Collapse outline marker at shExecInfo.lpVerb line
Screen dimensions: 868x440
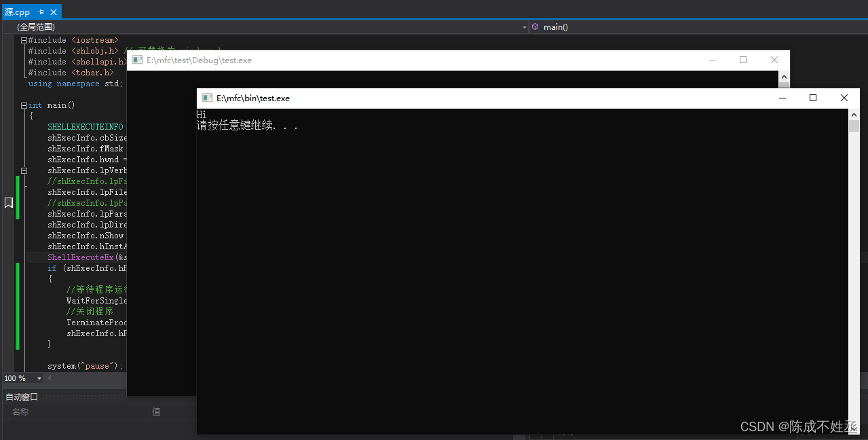[x=24, y=170]
